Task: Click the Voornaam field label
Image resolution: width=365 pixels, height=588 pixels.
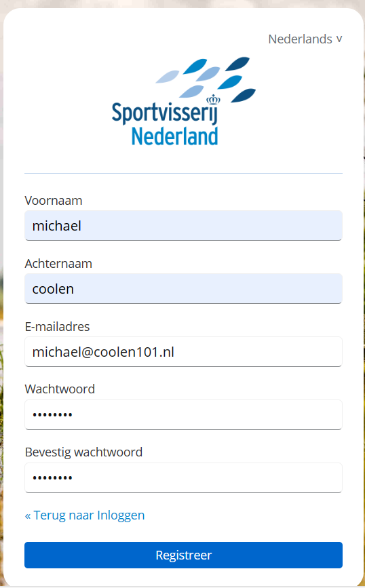Action: (x=54, y=200)
